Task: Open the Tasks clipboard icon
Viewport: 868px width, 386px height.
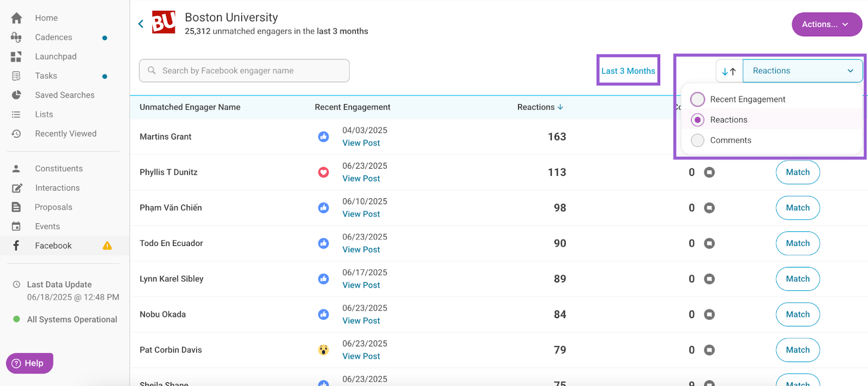Action: tap(16, 76)
